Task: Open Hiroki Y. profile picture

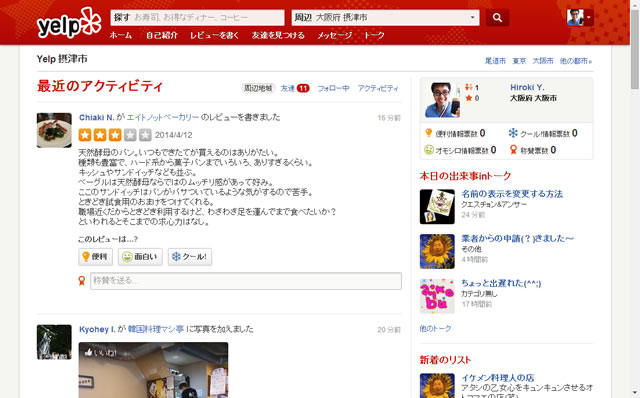Action: [x=442, y=100]
